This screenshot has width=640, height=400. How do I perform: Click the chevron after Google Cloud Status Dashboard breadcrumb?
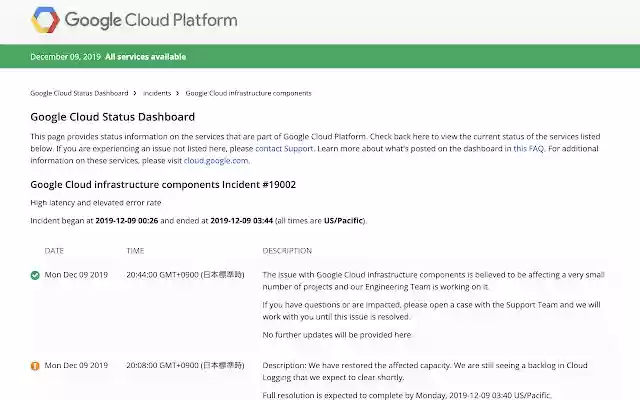pos(135,93)
